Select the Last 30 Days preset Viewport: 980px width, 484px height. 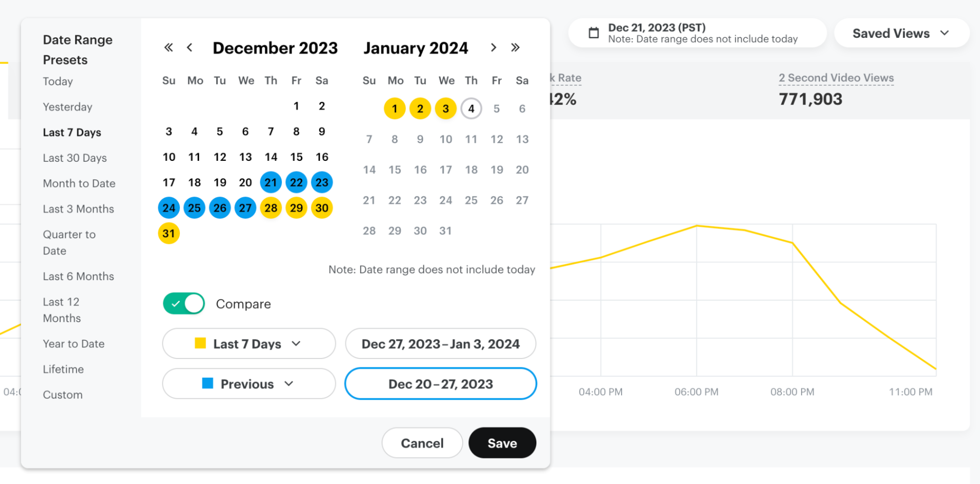point(75,158)
